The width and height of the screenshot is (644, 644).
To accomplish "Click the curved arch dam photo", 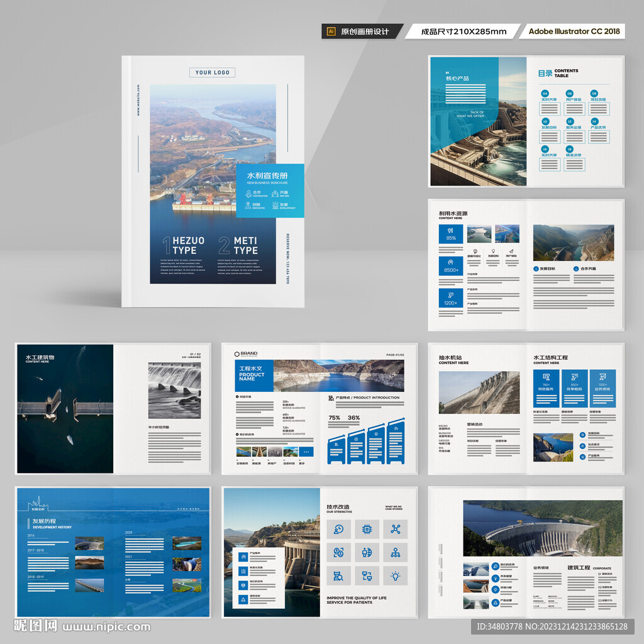I will coord(543,528).
